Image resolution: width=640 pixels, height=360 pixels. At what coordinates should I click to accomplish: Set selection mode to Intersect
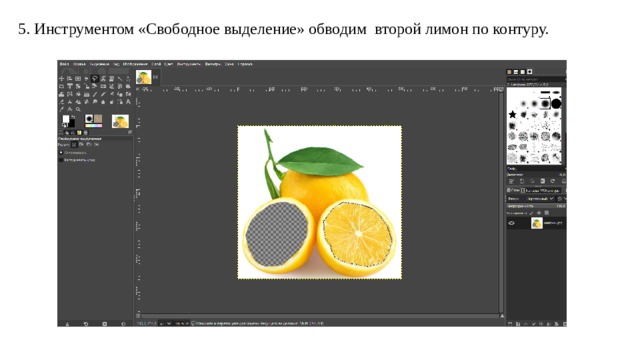[96, 144]
